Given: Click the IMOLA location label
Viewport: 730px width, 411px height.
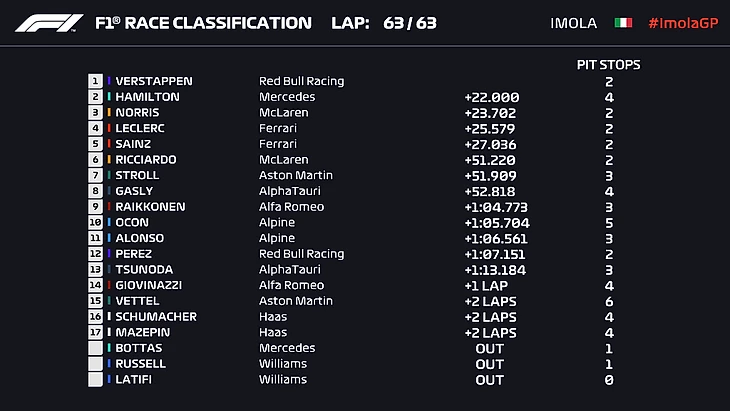Looking at the screenshot, I should (574, 23).
